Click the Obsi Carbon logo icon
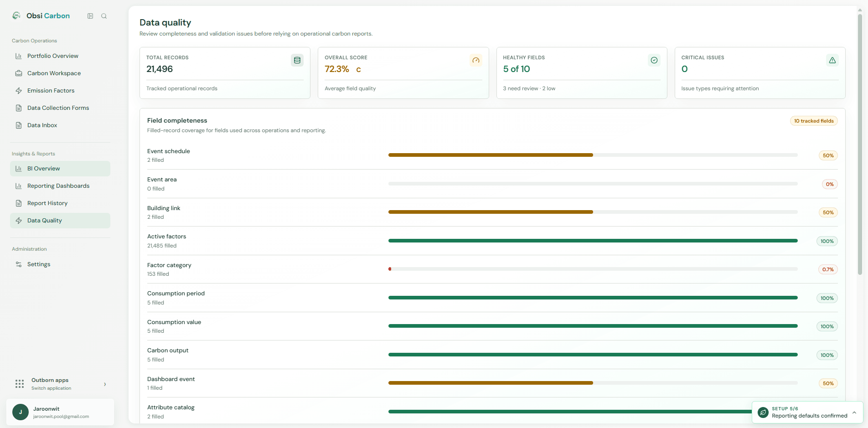This screenshot has width=868, height=428. coord(16,15)
